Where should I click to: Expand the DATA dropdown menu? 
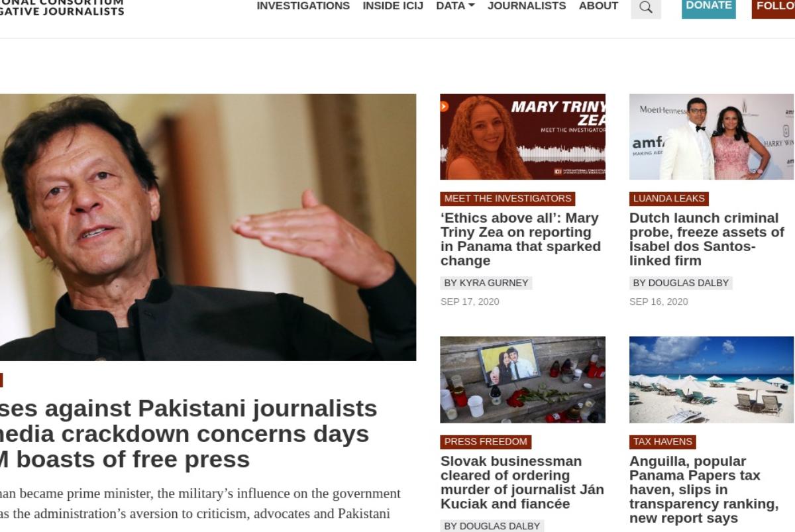coord(455,6)
